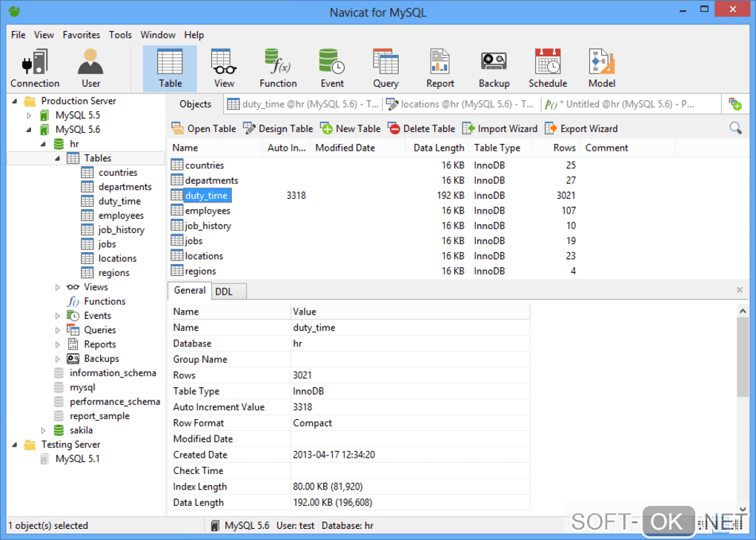Image resolution: width=756 pixels, height=540 pixels.
Task: Launch the Export Wizard
Action: pos(581,129)
